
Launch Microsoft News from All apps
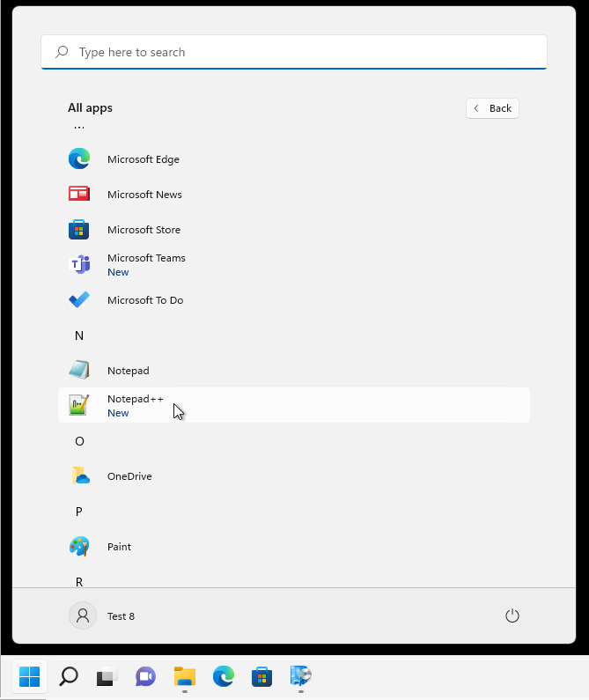coord(144,195)
